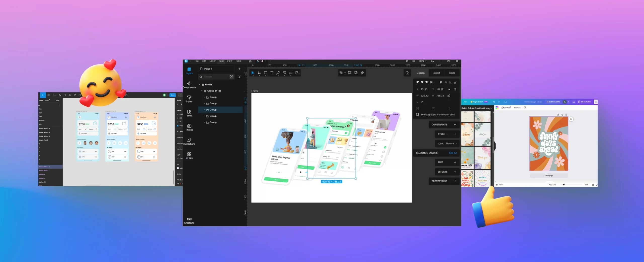The width and height of the screenshot is (644, 262).
Task: Collapse all layers icon beside search box
Action: [239, 77]
